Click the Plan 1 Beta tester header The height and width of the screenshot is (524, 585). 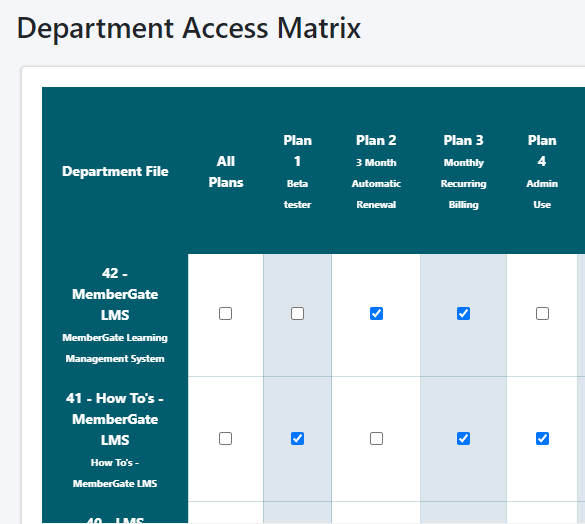tap(297, 172)
